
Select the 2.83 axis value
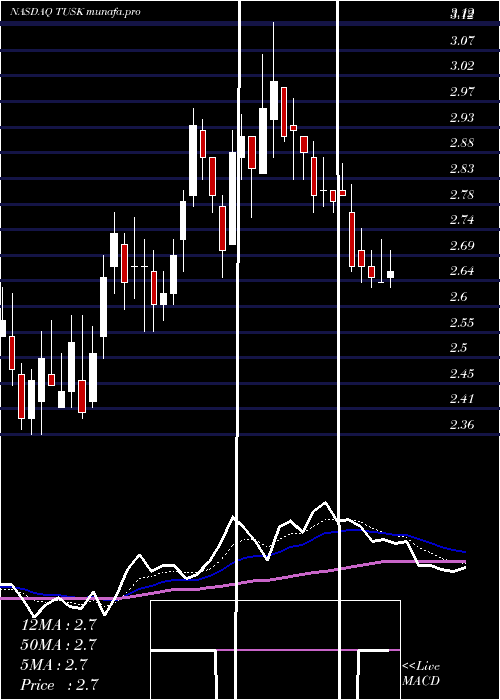pyautogui.click(x=462, y=169)
